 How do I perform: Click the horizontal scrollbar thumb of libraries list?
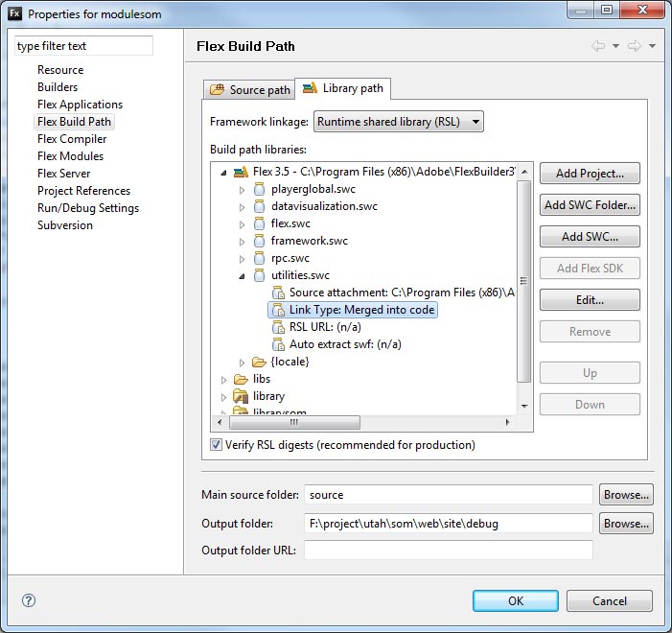tap(294, 422)
